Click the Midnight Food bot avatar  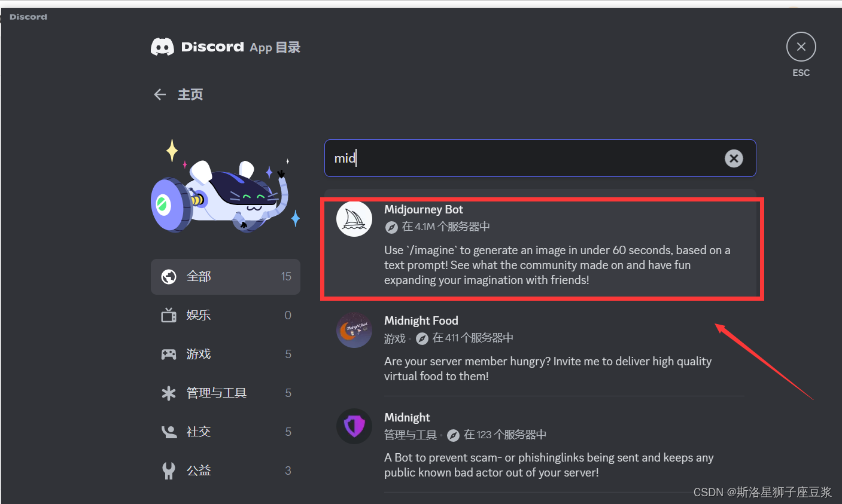point(354,330)
